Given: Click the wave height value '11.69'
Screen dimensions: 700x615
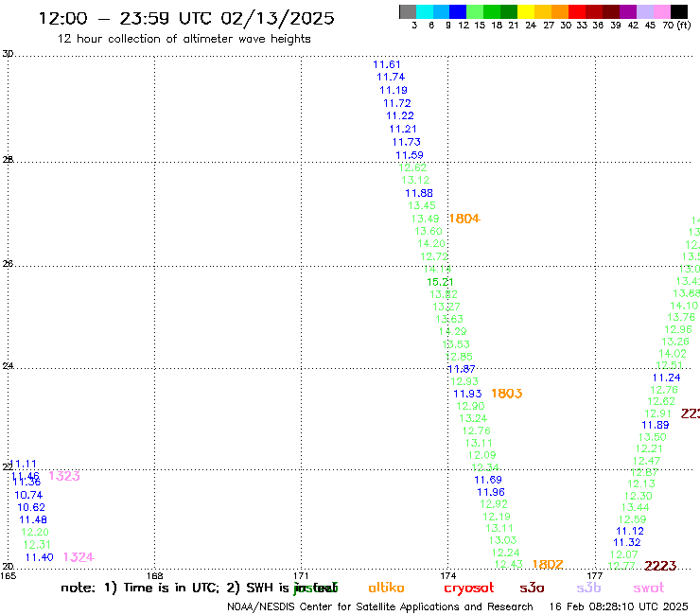Looking at the screenshot, I should point(488,480).
